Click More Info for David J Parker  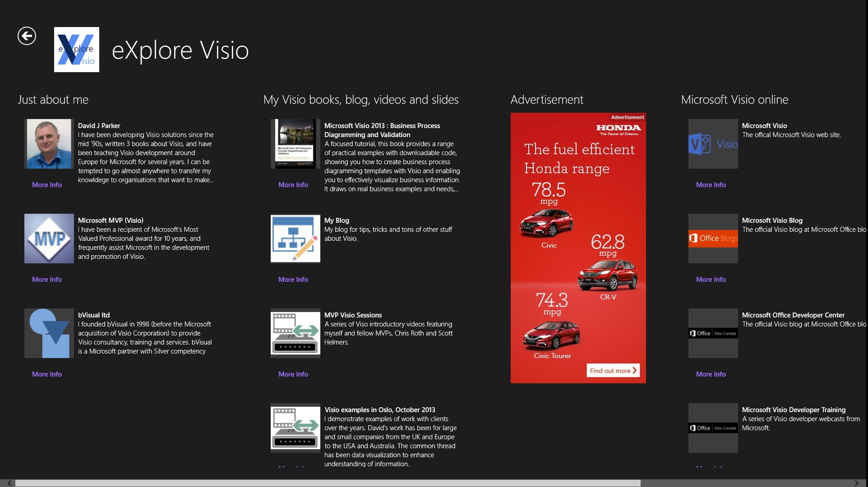[46, 184]
